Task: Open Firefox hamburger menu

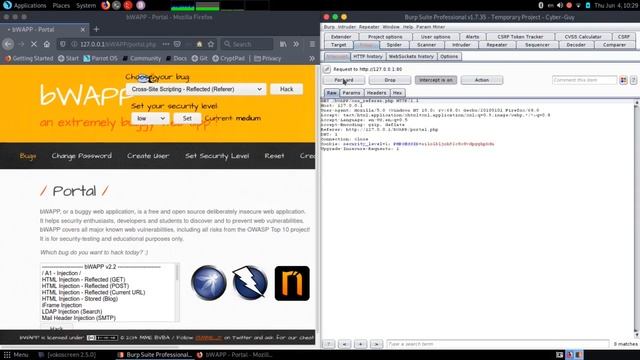Action: tap(312, 44)
